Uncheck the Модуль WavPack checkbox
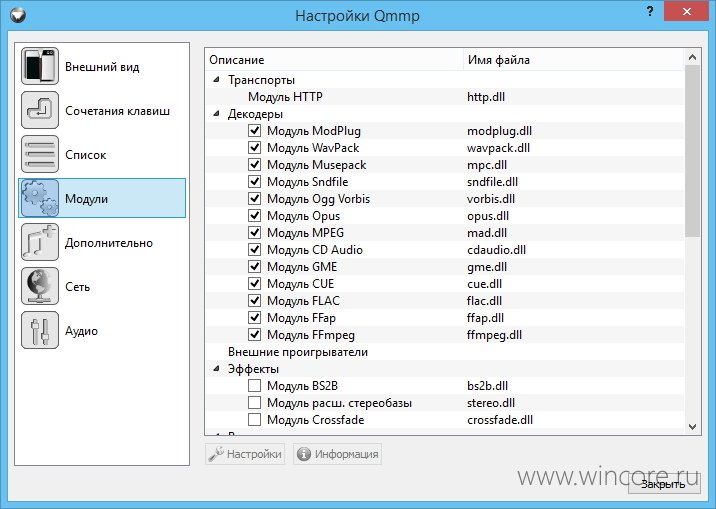Screen dimensions: 716x509 254,148
